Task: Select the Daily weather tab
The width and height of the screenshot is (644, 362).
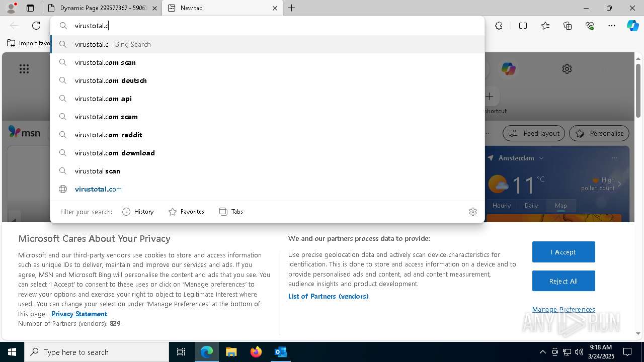Action: (x=531, y=206)
